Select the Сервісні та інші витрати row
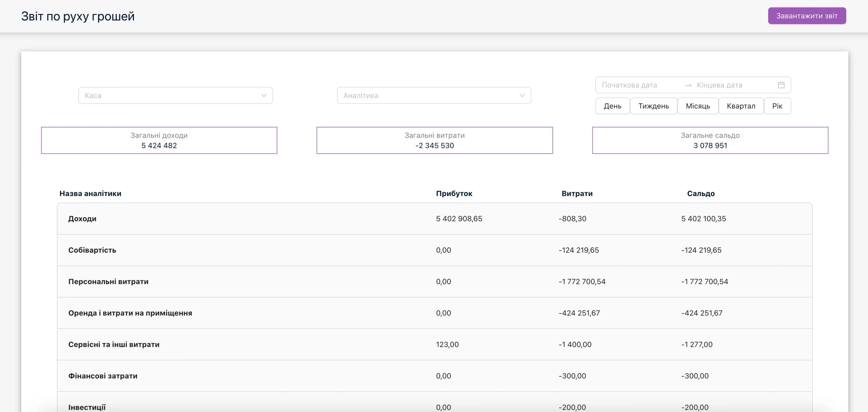The width and height of the screenshot is (868, 412). [435, 345]
